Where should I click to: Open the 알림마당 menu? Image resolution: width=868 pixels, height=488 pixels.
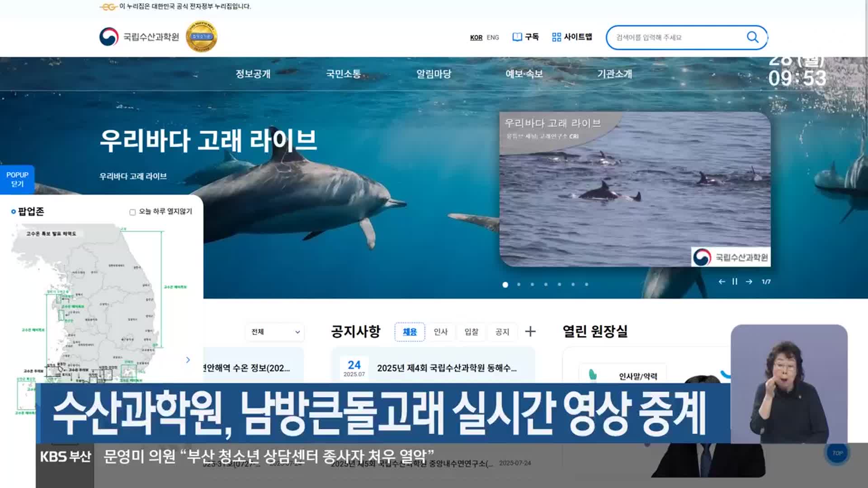tap(434, 74)
